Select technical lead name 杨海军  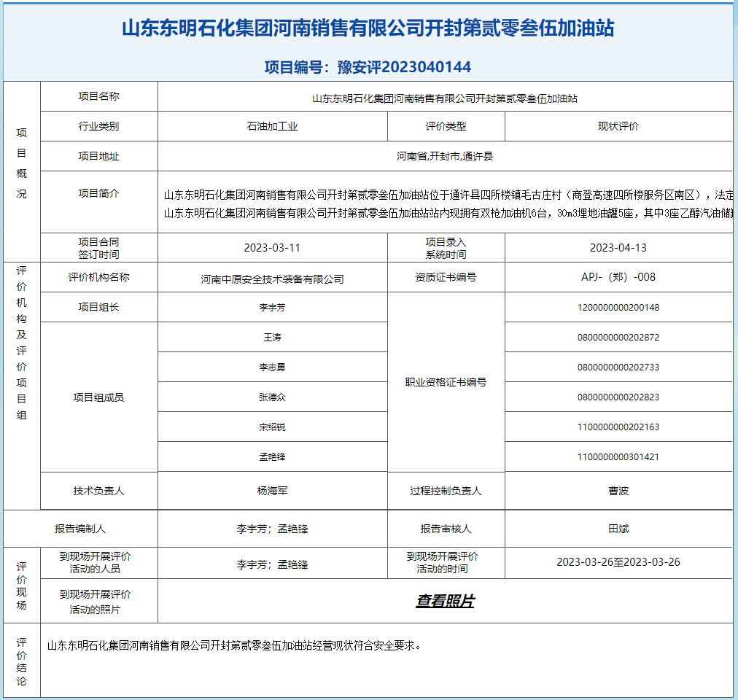pyautogui.click(x=272, y=491)
